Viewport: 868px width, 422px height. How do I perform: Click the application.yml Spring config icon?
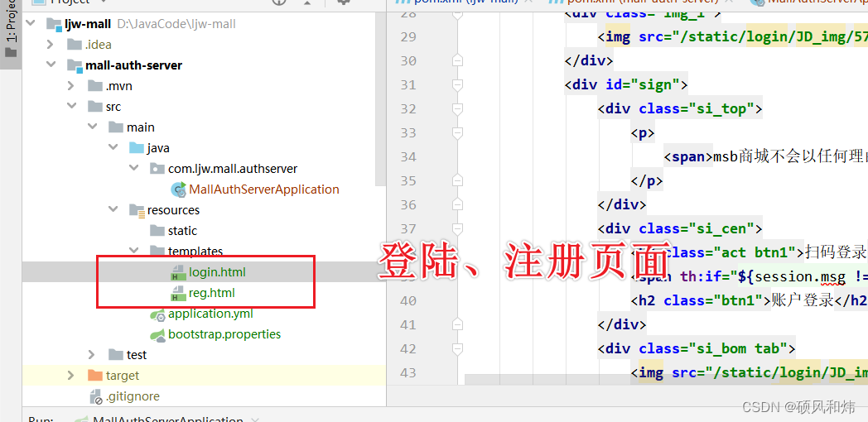coord(157,314)
